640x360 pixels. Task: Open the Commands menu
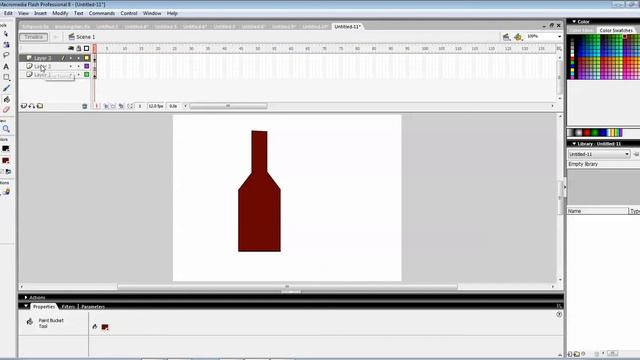tap(102, 13)
